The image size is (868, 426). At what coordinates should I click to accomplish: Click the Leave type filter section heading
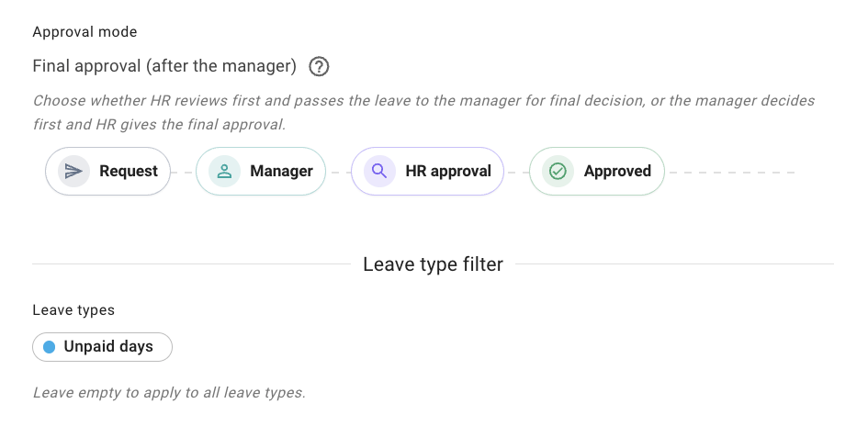point(433,264)
